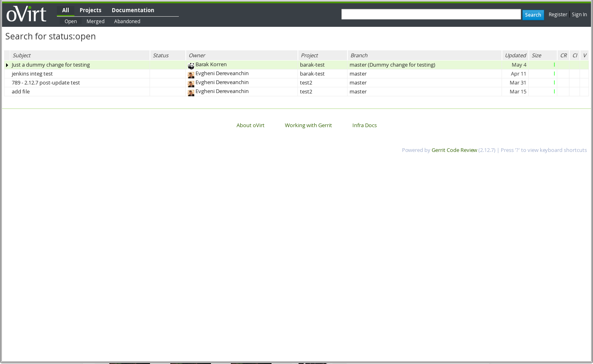Click the Sign In link

tap(579, 15)
